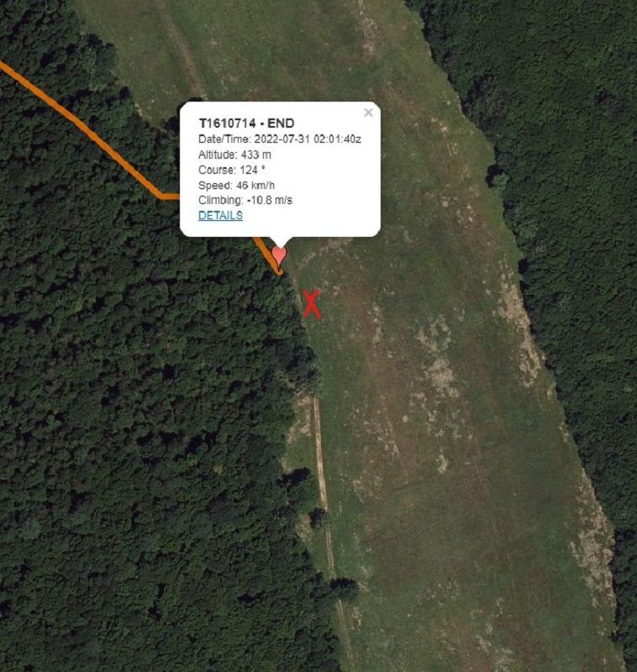Click the popup's pointer tail above pin
The width and height of the screenshot is (637, 672).
coord(280,241)
